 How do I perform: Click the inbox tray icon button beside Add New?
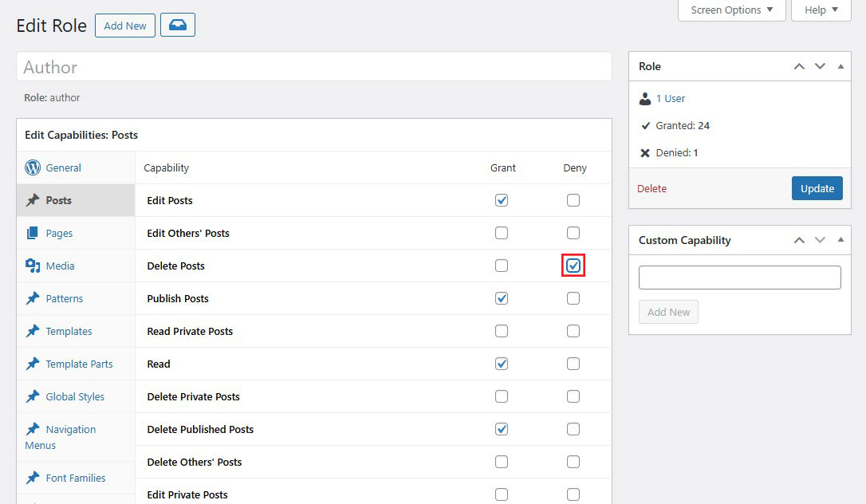(177, 25)
